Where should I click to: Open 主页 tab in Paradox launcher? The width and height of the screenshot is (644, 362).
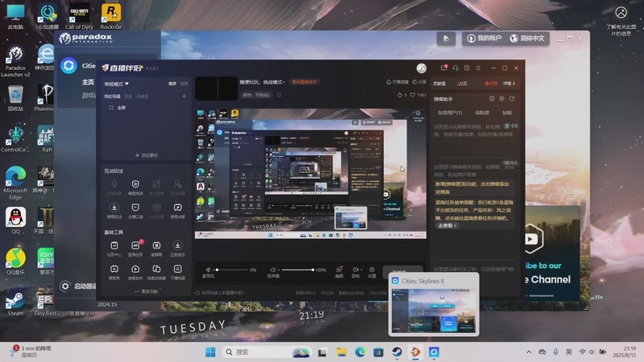tap(88, 82)
